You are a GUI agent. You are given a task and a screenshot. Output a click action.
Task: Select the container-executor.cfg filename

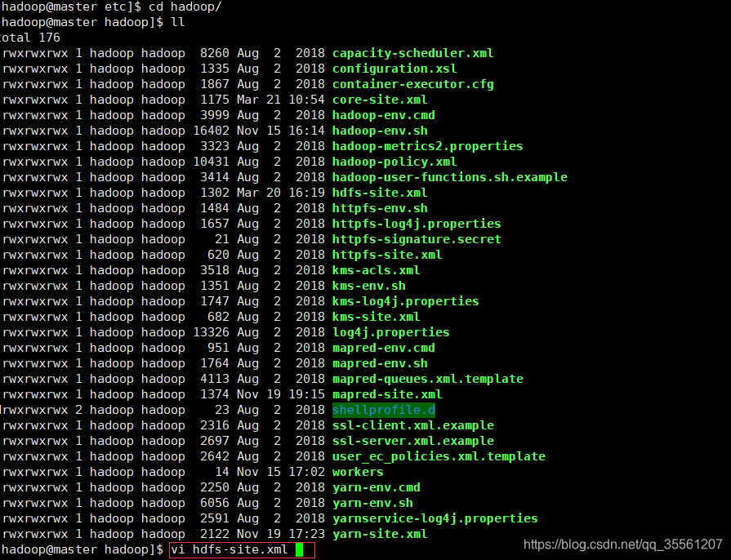(x=412, y=84)
